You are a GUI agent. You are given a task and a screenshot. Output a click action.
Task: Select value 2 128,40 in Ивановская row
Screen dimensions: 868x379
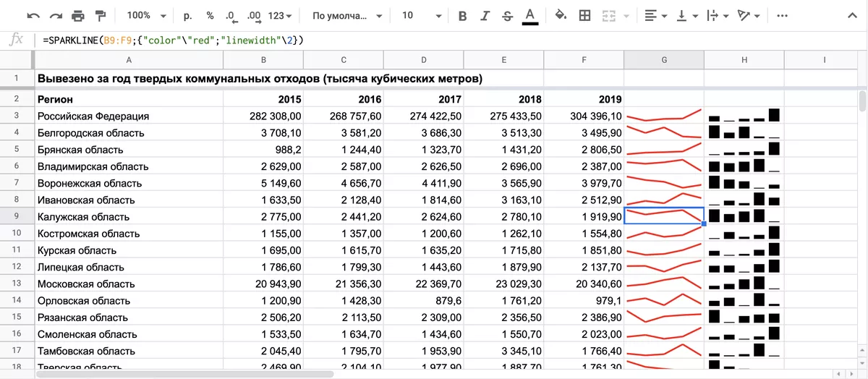[344, 200]
